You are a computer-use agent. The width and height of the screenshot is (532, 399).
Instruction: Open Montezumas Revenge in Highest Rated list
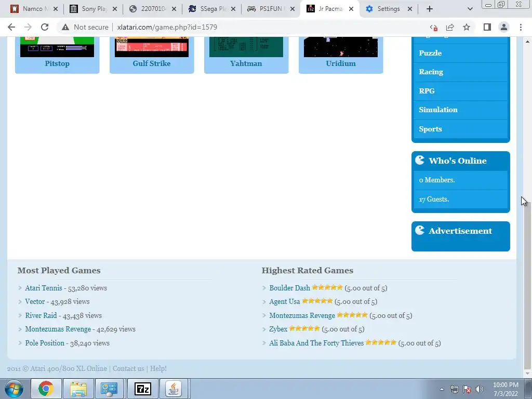pos(302,315)
